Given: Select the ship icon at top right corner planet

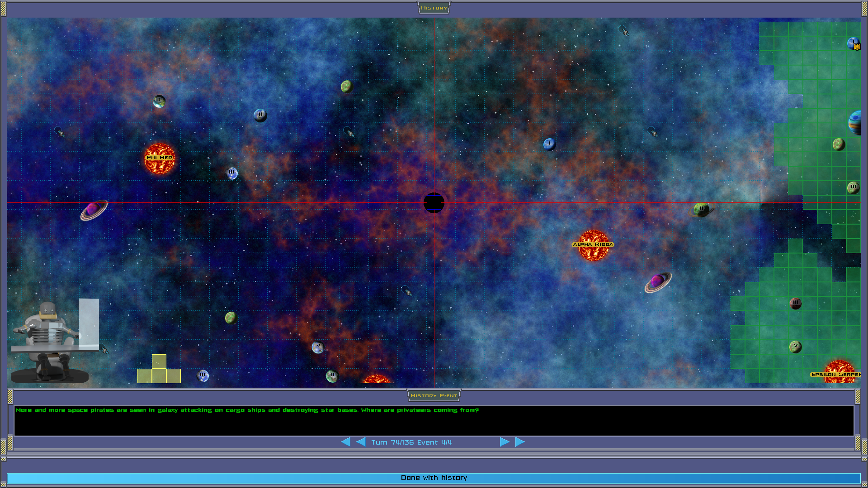Looking at the screenshot, I should coord(857,47).
